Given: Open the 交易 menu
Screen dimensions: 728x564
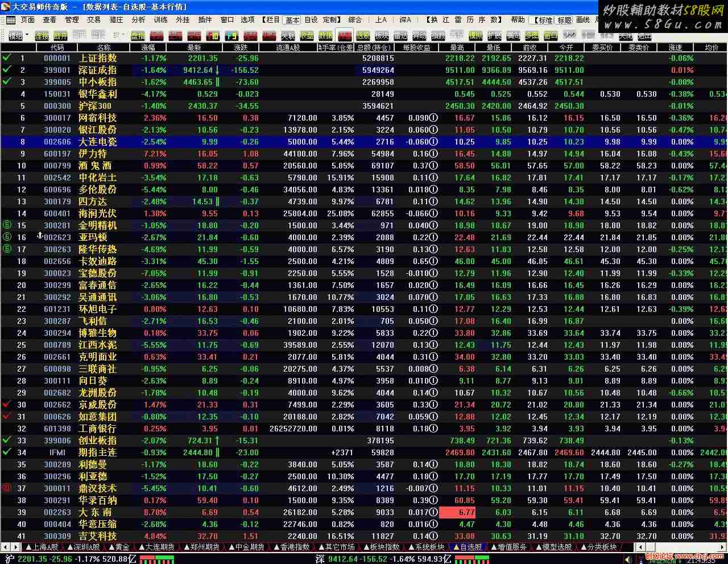Looking at the screenshot, I should click(94, 20).
